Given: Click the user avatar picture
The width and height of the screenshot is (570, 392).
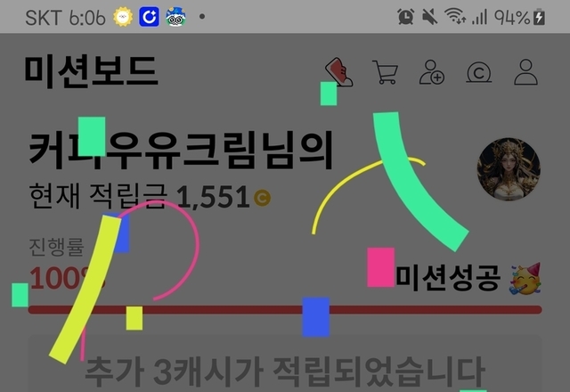Looking at the screenshot, I should point(509,169).
